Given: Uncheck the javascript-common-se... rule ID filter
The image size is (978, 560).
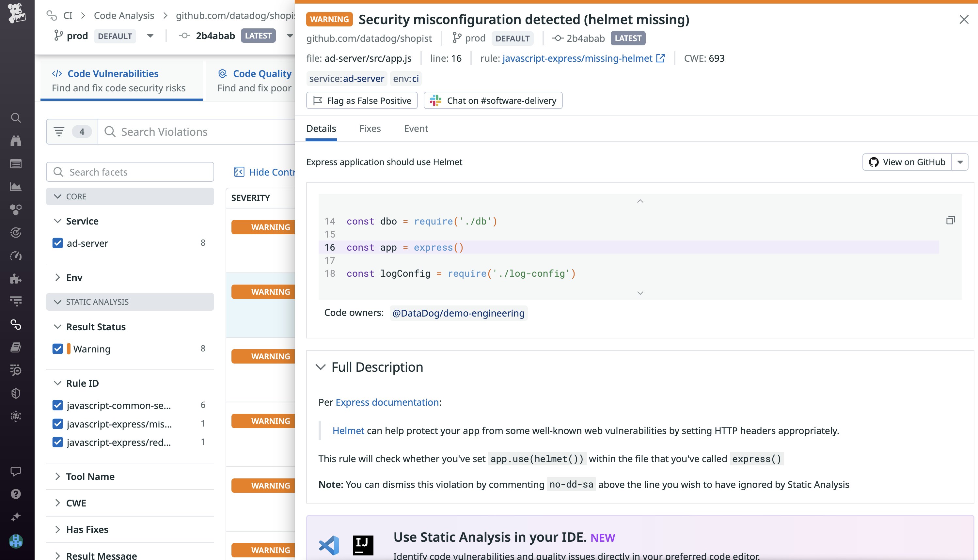Looking at the screenshot, I should pyautogui.click(x=58, y=405).
